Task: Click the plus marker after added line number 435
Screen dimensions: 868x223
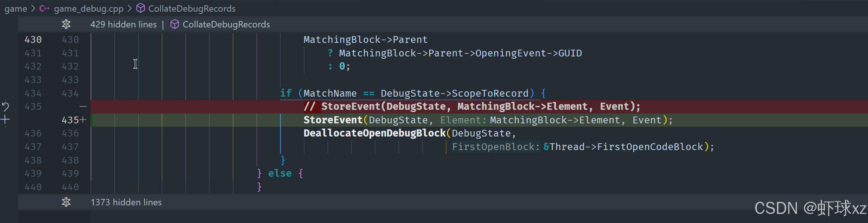Action: tap(83, 120)
